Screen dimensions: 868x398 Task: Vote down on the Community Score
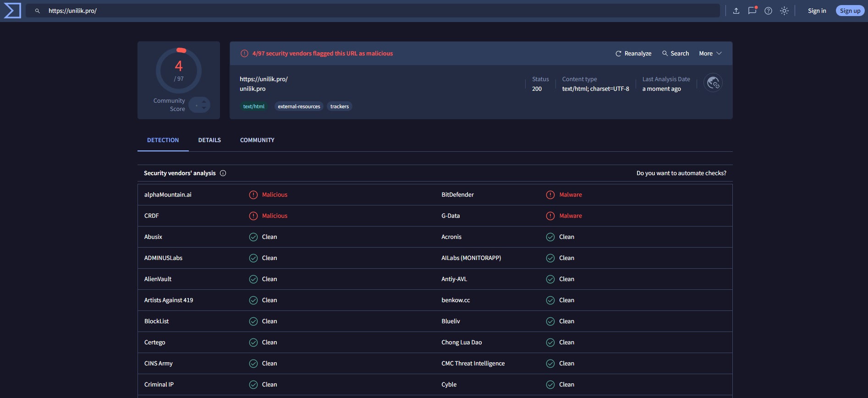[204, 108]
